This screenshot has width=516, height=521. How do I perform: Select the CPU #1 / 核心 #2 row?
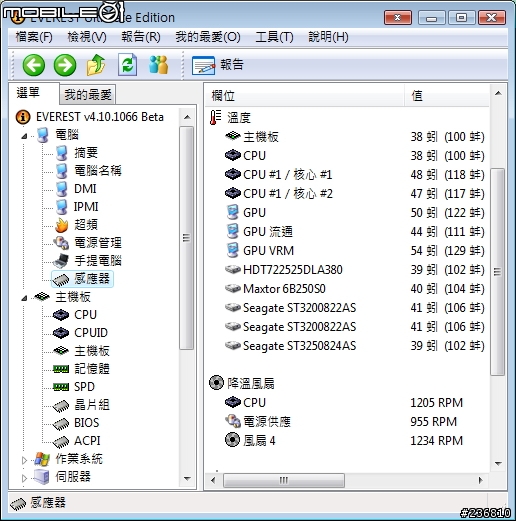coord(347,194)
